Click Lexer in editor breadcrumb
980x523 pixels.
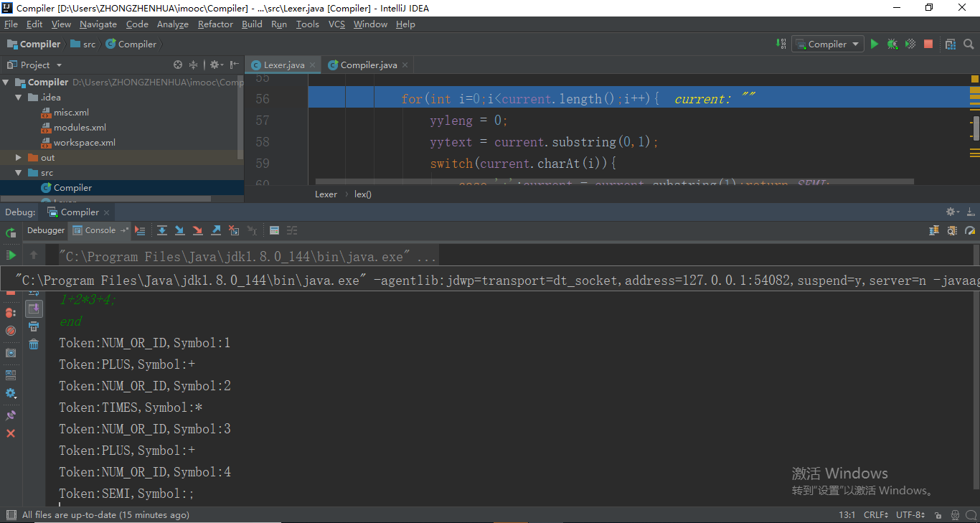coord(326,194)
